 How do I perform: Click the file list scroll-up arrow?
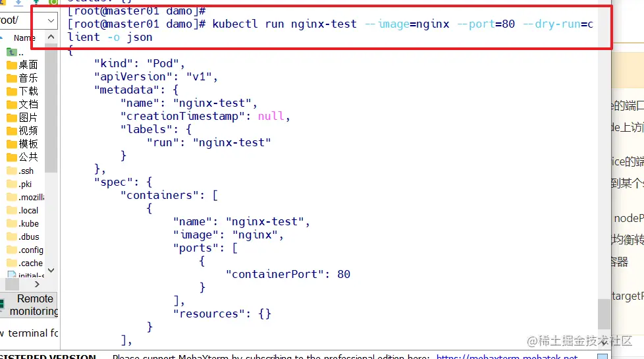pyautogui.click(x=51, y=37)
